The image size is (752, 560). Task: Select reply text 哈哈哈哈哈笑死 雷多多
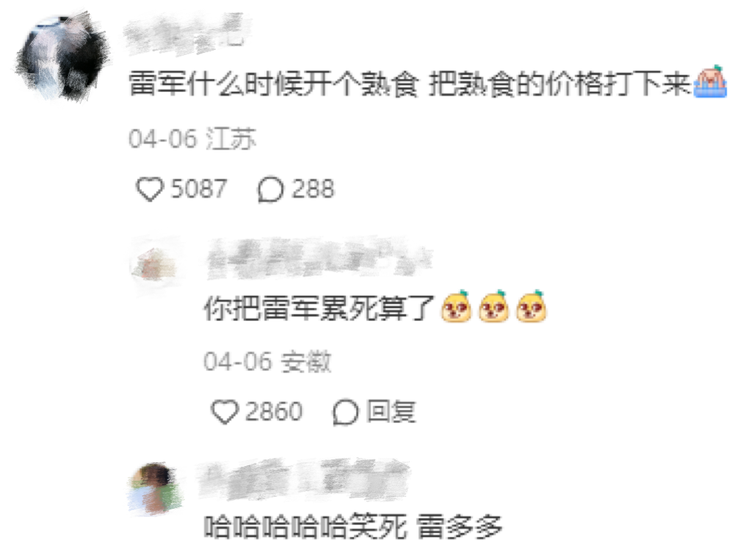pos(353,526)
